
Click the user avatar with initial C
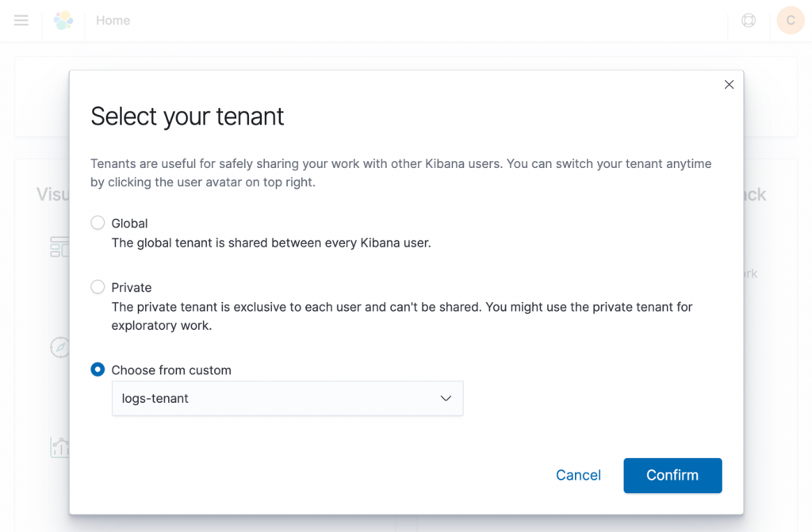[790, 21]
